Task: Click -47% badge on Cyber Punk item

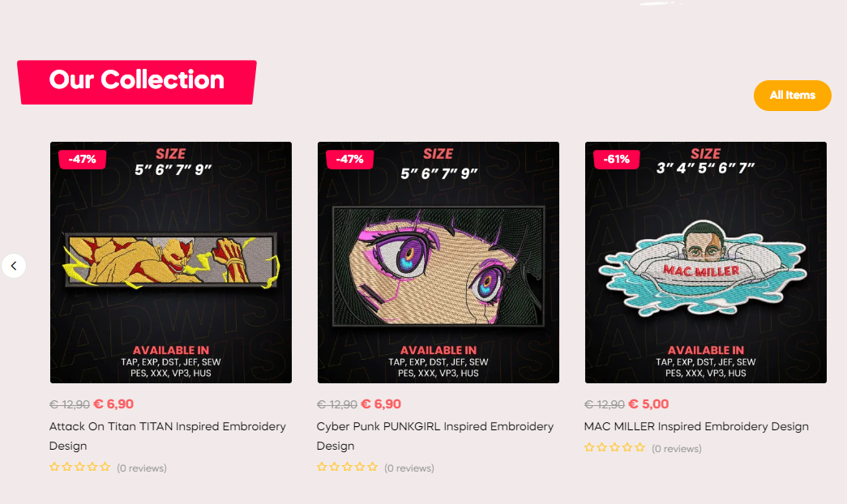Action: [x=349, y=160]
